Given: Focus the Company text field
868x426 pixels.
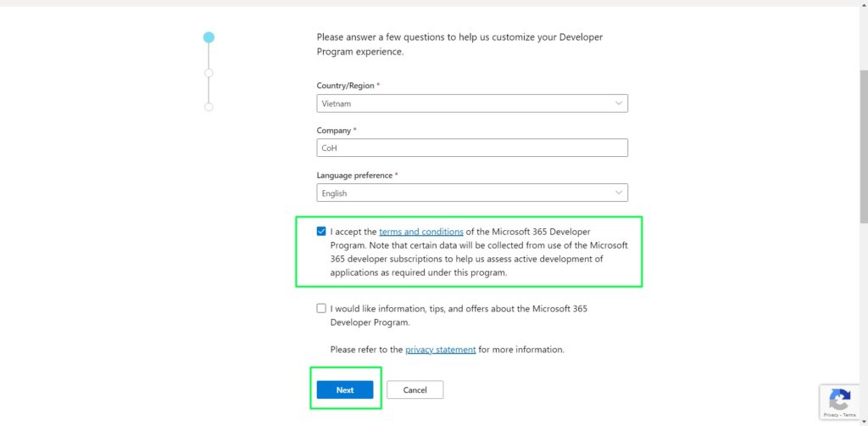Looking at the screenshot, I should pyautogui.click(x=472, y=148).
